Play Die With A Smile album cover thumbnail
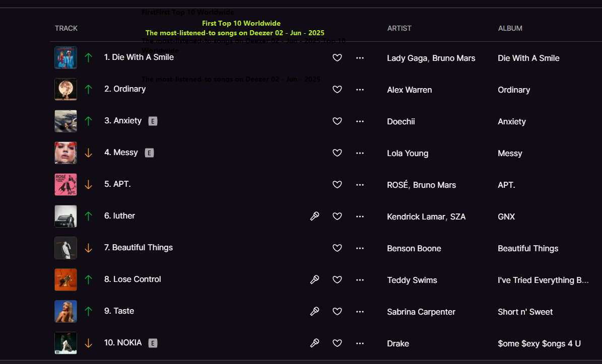Screen dimensions: 602x364 pos(65,57)
